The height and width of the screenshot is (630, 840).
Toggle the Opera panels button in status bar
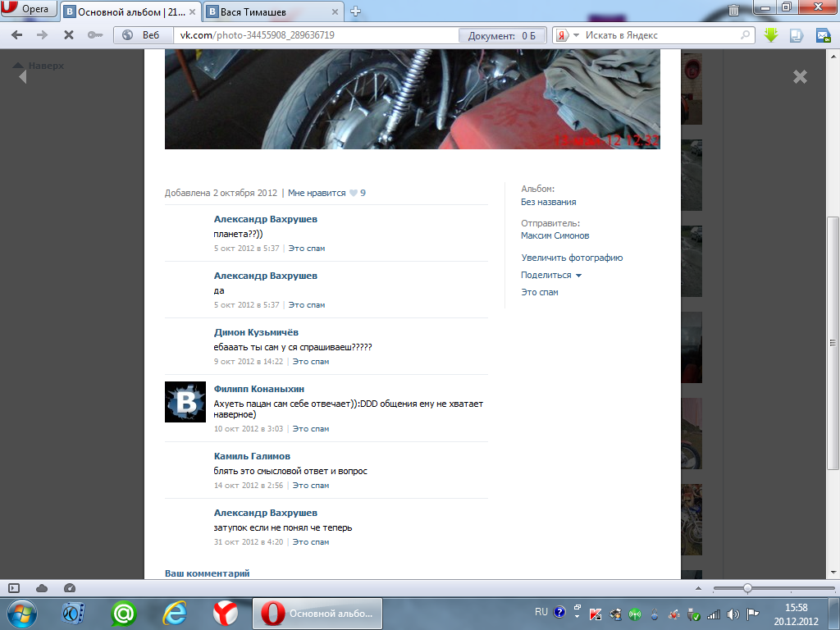[14, 588]
